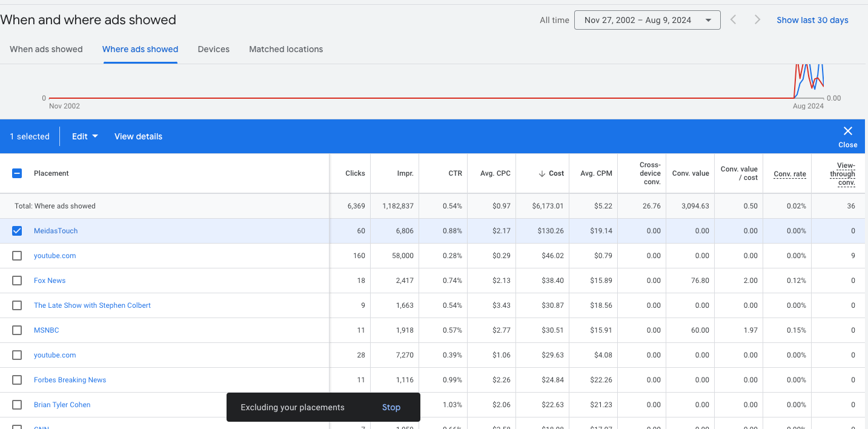Click the 1,182,837 total impressions cell
The width and height of the screenshot is (868, 429).
pos(398,206)
